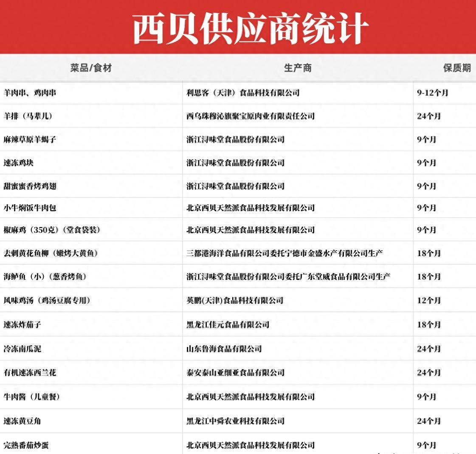Click the manufacturer in the 椒麻鸡 row

click(251, 230)
